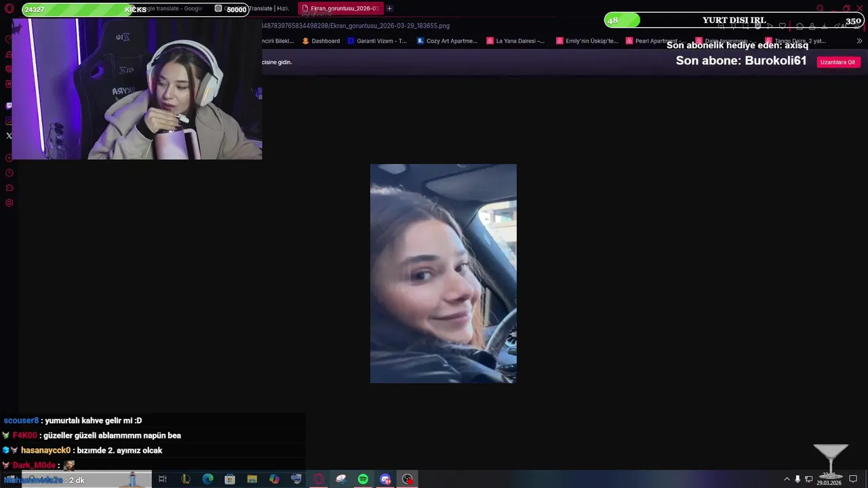Open X (Twitter) in the Opera sidebar

[9, 136]
